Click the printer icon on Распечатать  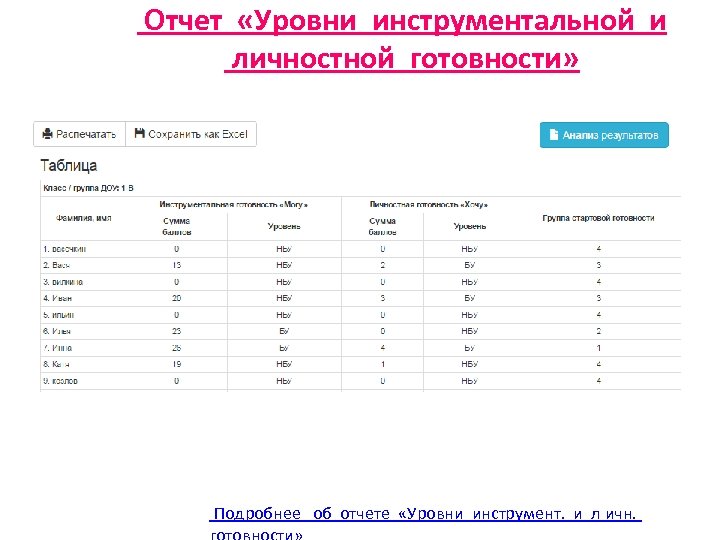tap(47, 134)
